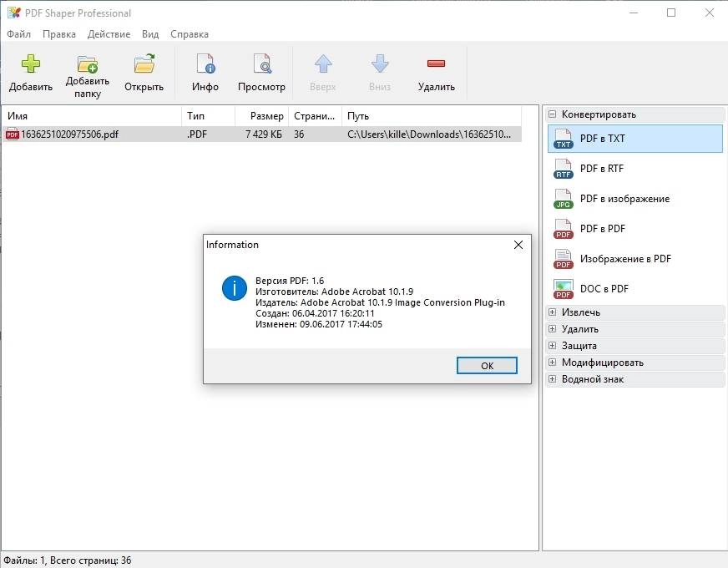Choose the PDF в PDF tool

point(635,229)
